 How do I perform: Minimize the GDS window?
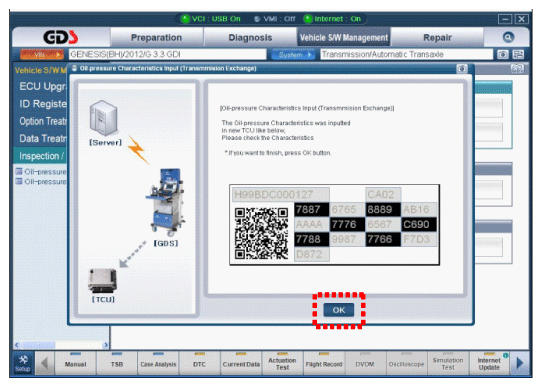505,19
